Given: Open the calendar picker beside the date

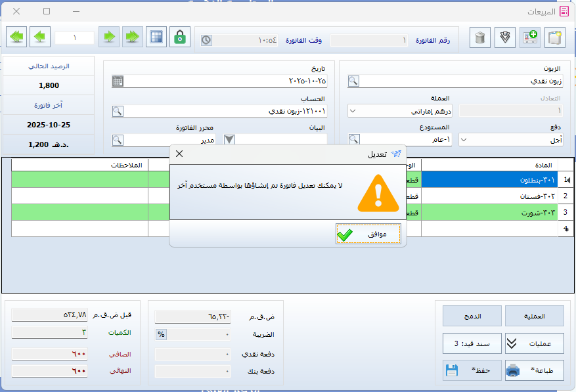Looking at the screenshot, I should tap(118, 81).
